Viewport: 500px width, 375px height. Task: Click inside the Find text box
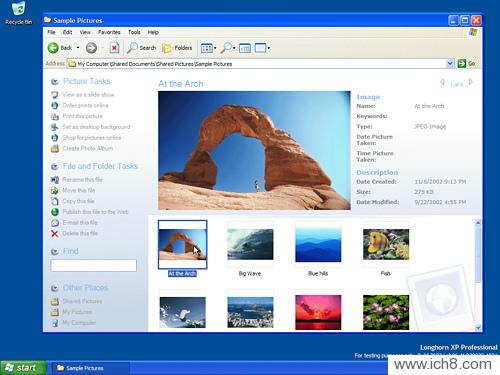[x=94, y=265]
